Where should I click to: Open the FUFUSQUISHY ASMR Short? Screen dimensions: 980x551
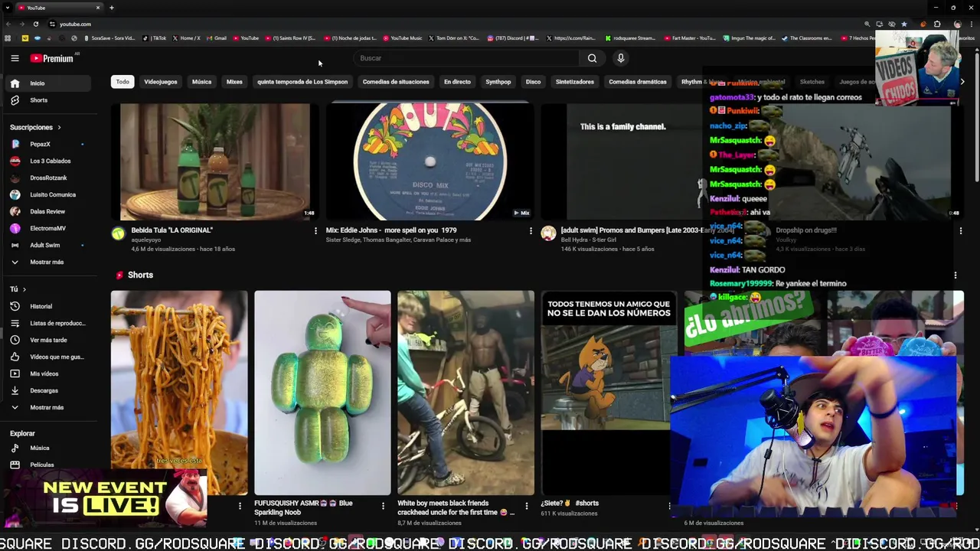click(322, 393)
